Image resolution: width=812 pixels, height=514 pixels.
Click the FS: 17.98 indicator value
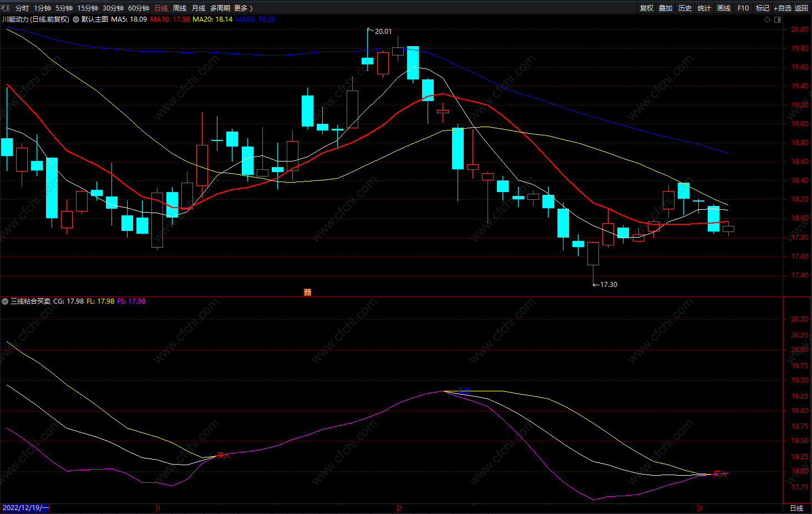point(131,301)
